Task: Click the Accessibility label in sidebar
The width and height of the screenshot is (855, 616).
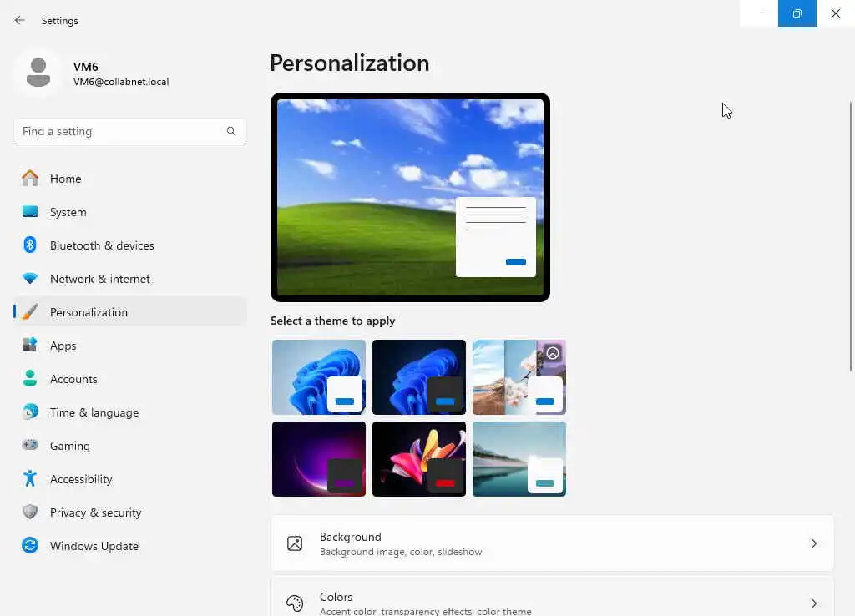Action: [81, 479]
